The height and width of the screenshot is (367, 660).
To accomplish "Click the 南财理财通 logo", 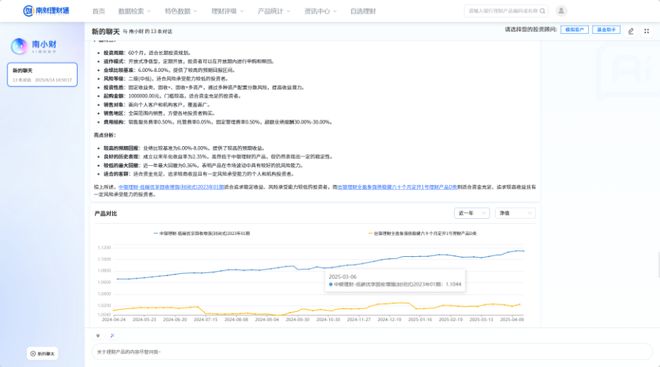I will click(46, 11).
